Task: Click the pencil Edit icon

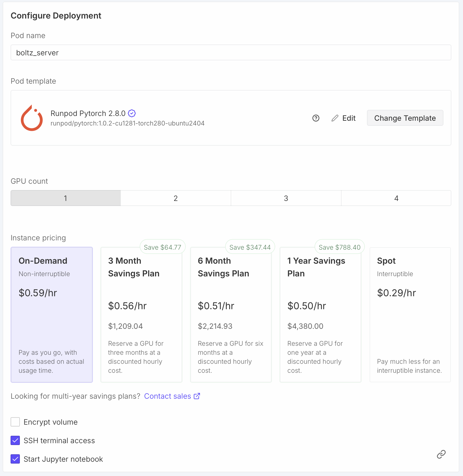Action: point(335,118)
